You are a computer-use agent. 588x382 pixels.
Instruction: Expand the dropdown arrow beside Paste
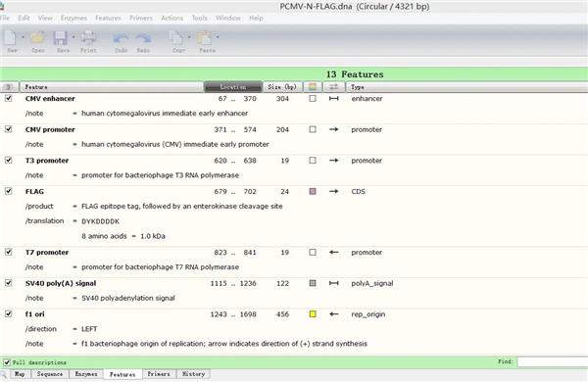click(x=218, y=37)
